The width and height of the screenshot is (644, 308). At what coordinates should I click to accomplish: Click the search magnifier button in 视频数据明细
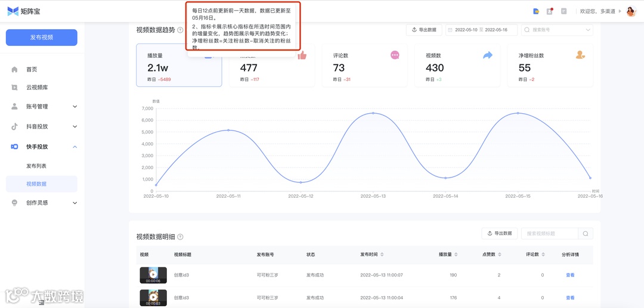point(586,234)
